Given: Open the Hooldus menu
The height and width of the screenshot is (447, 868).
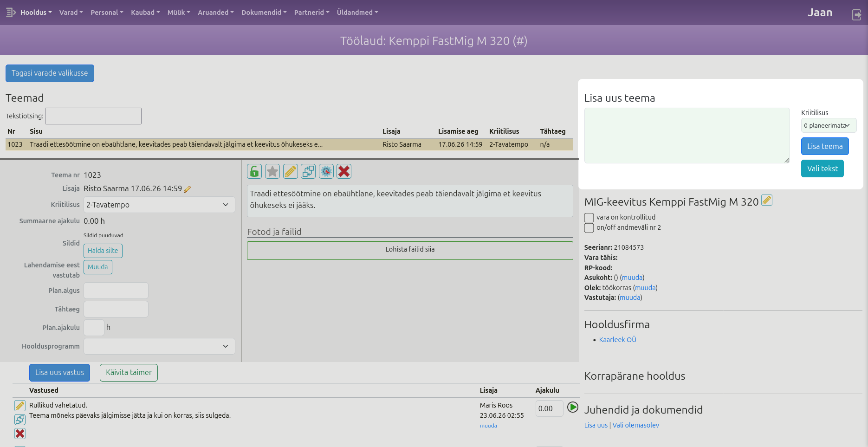Looking at the screenshot, I should click(36, 13).
